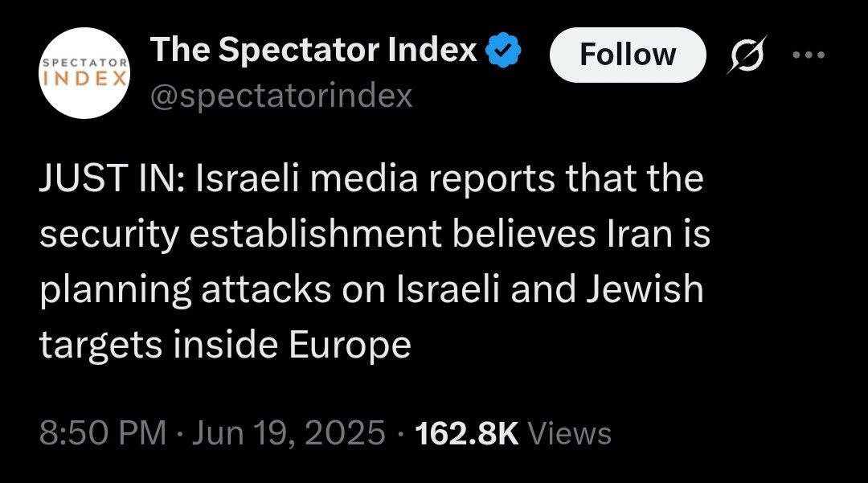Open the 162.8K view count
The image size is (868, 483).
click(x=468, y=433)
